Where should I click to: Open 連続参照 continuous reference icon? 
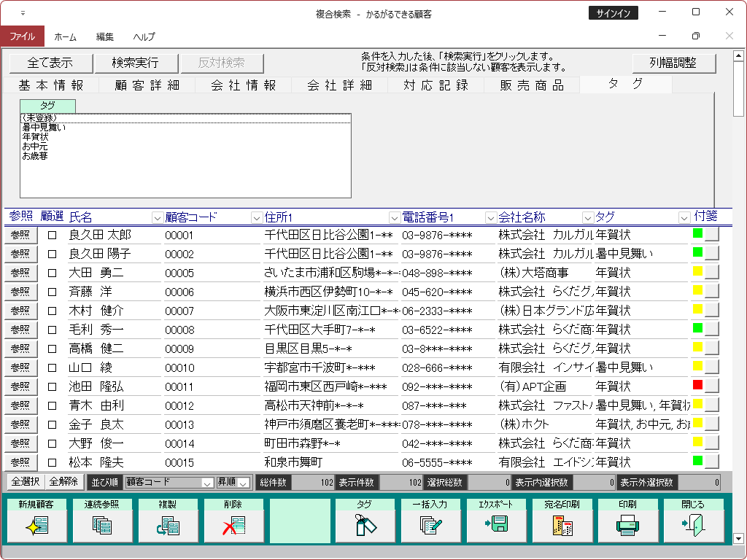(101, 525)
